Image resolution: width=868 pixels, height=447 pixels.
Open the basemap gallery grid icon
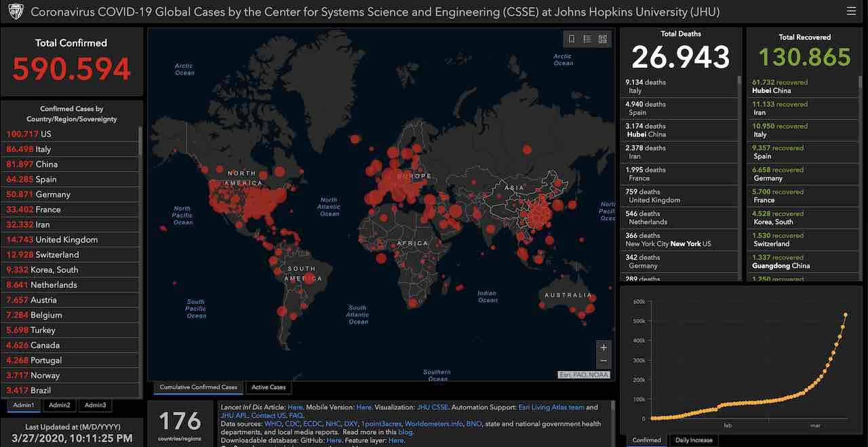(x=603, y=39)
